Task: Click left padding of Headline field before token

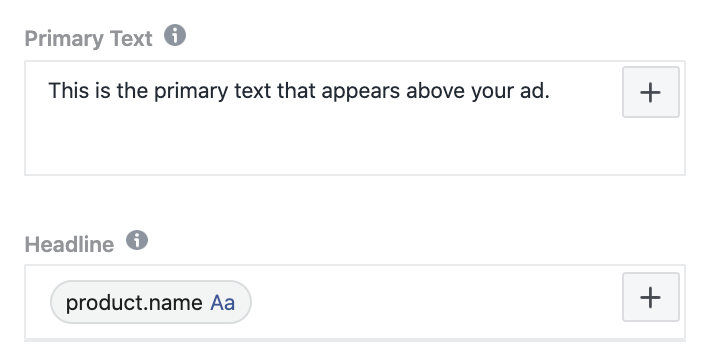Action: (x=38, y=302)
